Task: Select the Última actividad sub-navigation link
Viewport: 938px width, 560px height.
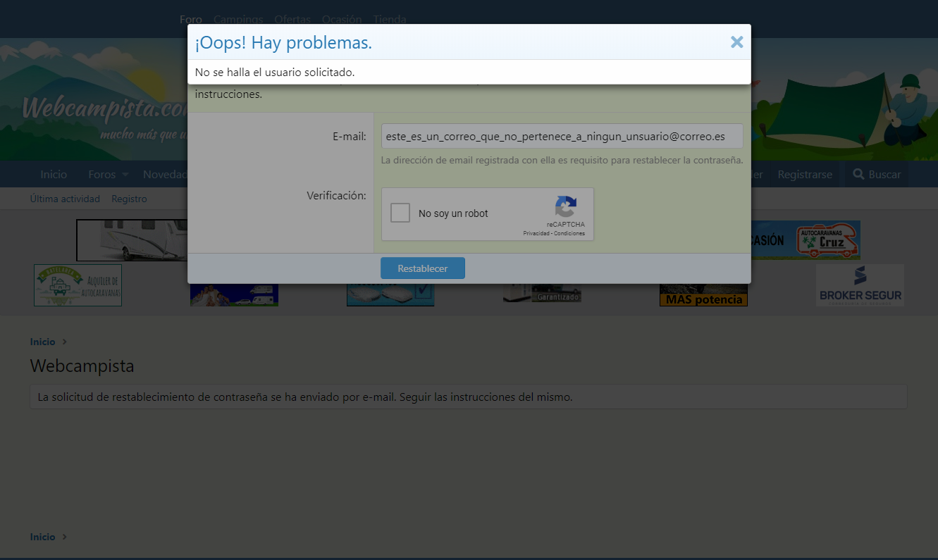Action: [x=65, y=199]
